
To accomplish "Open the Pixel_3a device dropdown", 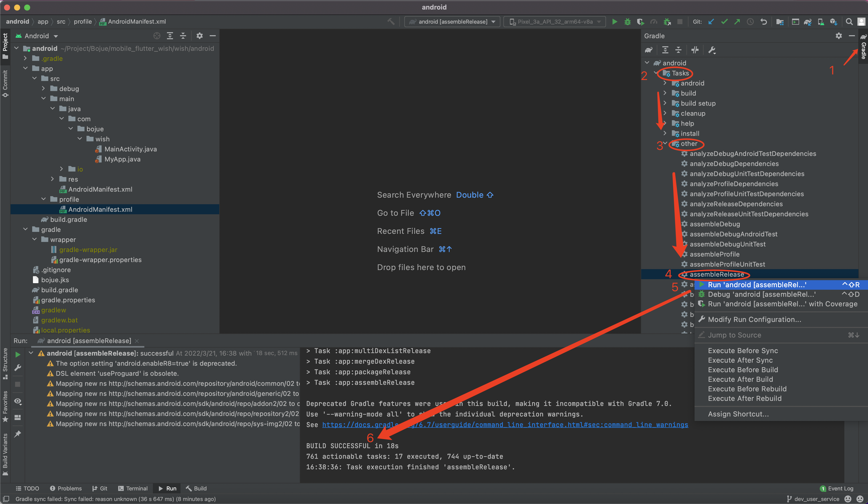I will [x=554, y=22].
